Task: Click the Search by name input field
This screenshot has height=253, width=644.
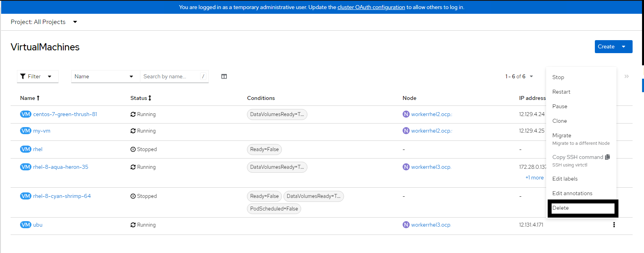Action: pyautogui.click(x=171, y=76)
